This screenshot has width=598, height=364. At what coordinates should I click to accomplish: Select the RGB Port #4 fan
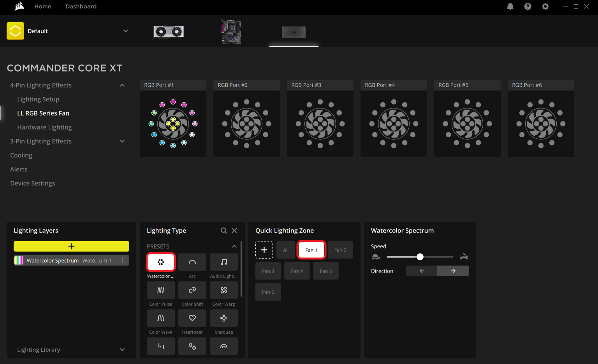coord(394,124)
